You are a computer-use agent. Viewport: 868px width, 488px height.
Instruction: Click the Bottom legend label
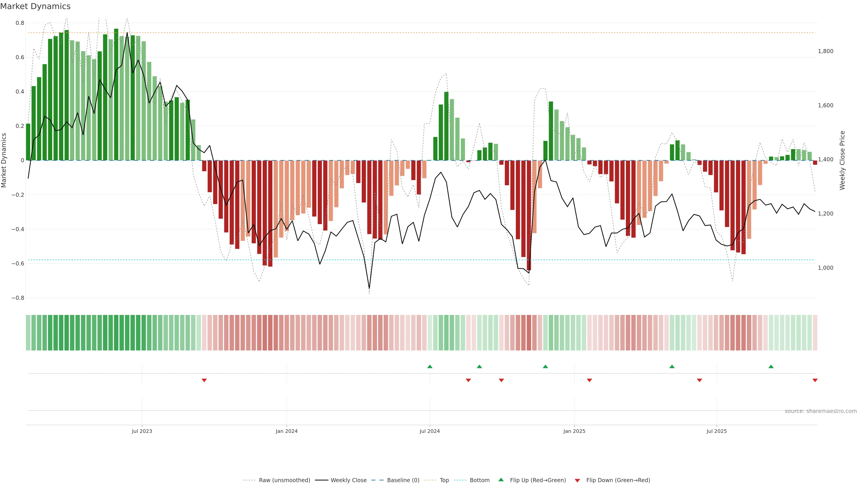point(479,480)
